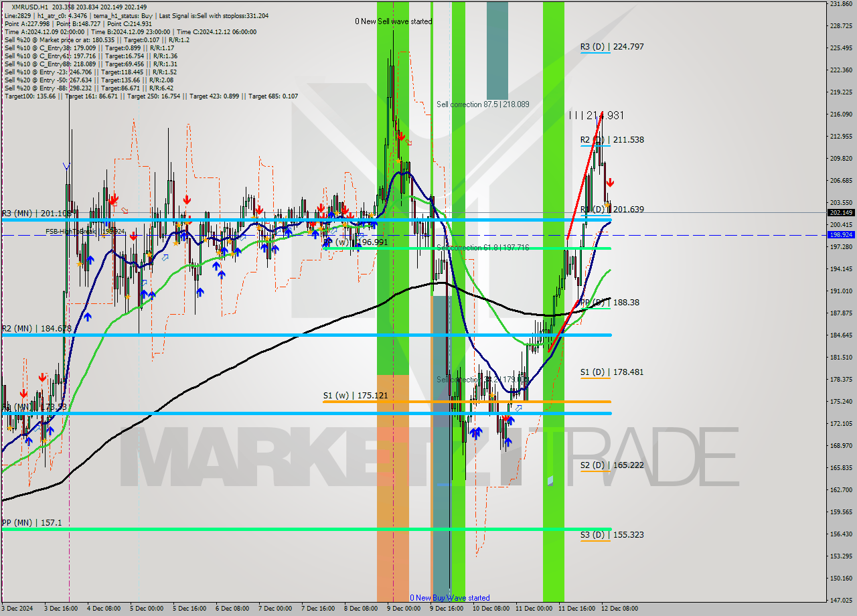This screenshot has width=857, height=616.
Task: Click the S2 (D) | 165.222 support label
Action: click(612, 465)
